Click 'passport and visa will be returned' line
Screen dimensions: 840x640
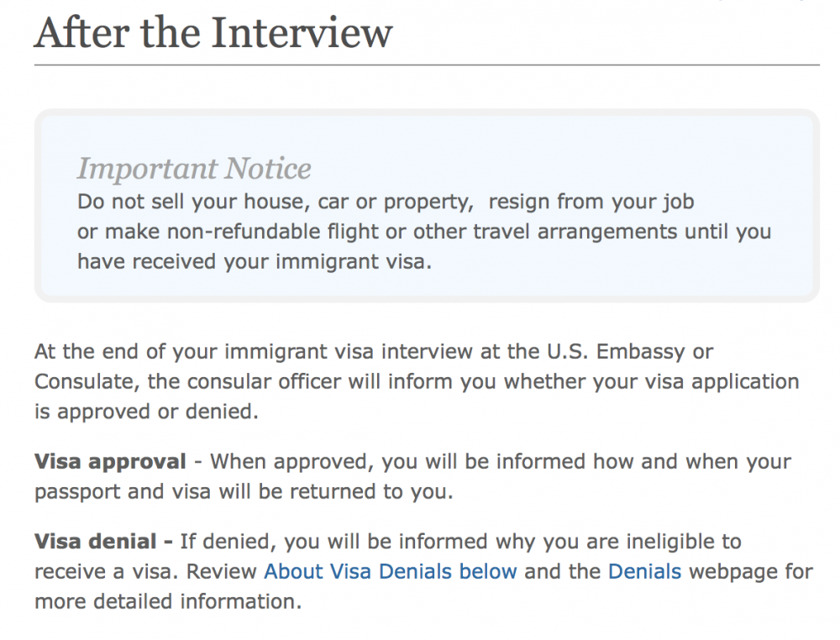click(244, 491)
